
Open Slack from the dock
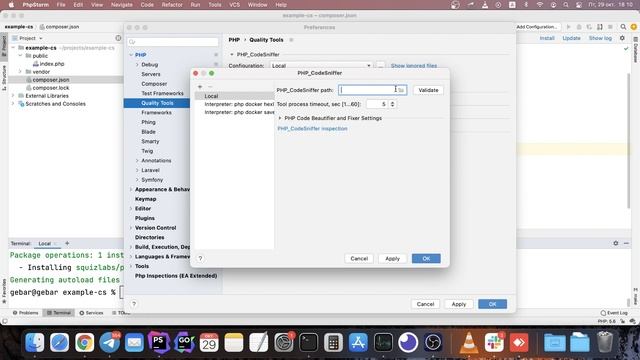tap(494, 342)
